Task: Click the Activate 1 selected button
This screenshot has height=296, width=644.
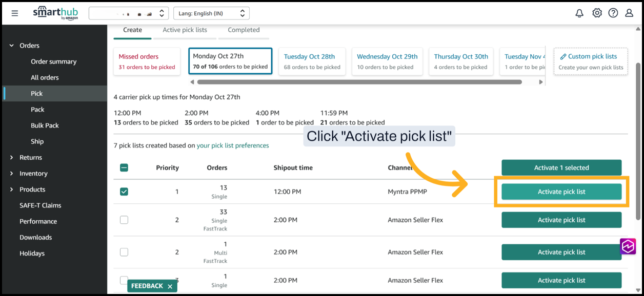Action: 561,167
